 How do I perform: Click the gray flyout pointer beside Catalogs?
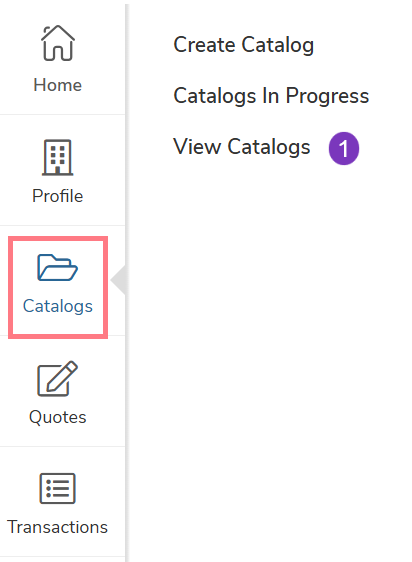(x=118, y=280)
